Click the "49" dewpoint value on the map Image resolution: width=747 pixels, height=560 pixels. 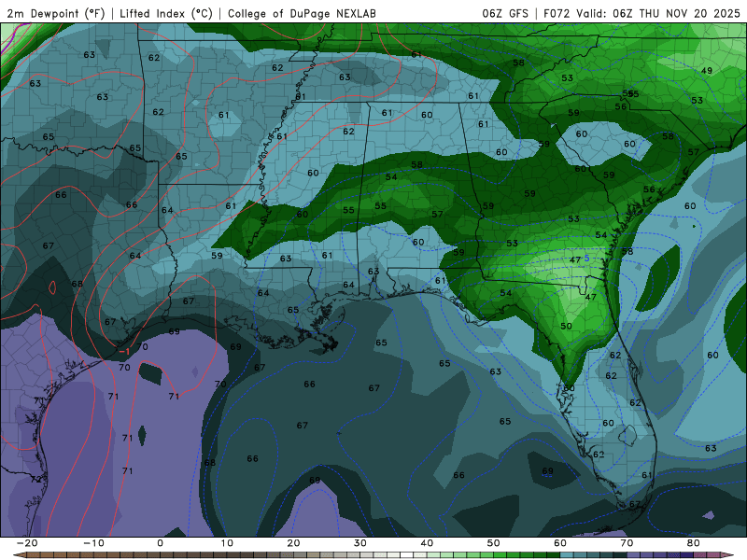(x=707, y=71)
